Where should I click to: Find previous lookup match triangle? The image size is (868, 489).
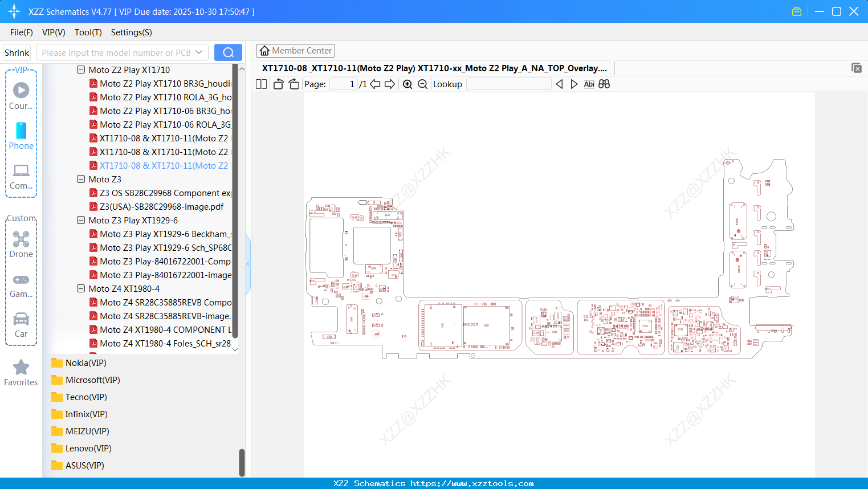[559, 84]
